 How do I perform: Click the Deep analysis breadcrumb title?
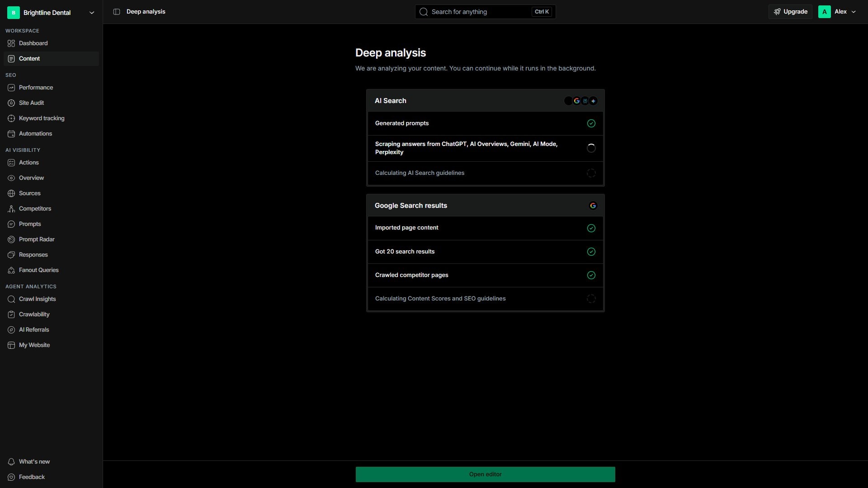click(x=146, y=12)
